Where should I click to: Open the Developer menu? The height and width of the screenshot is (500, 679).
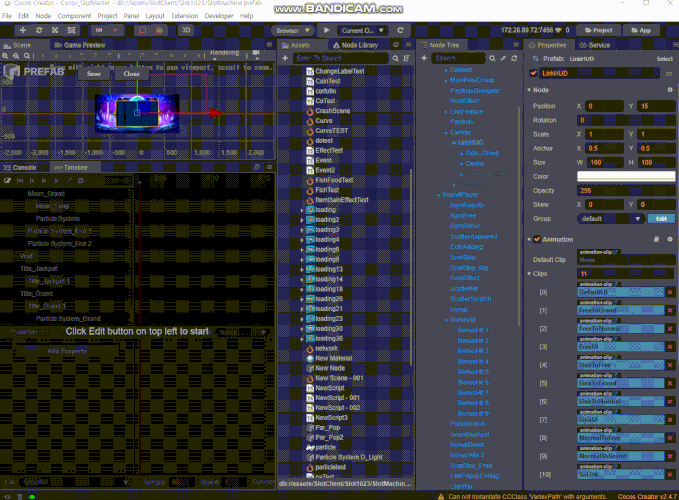pyautogui.click(x=219, y=16)
